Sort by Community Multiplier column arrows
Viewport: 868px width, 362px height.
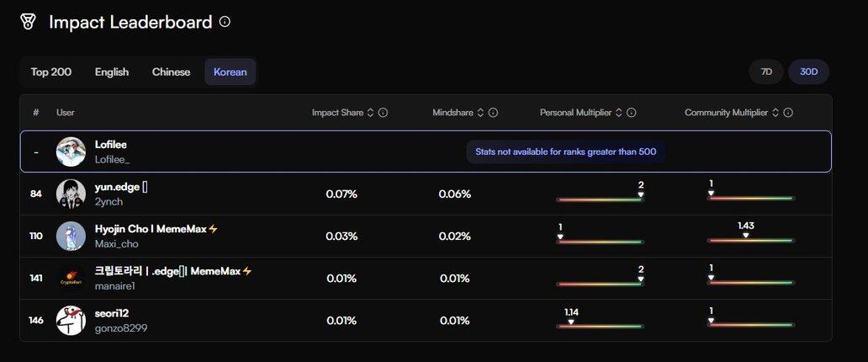click(x=775, y=113)
